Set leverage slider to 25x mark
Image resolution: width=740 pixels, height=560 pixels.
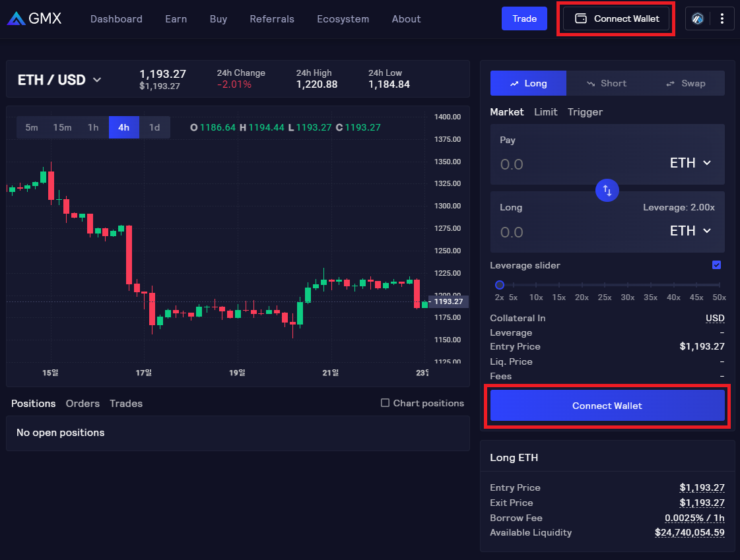tap(605, 285)
